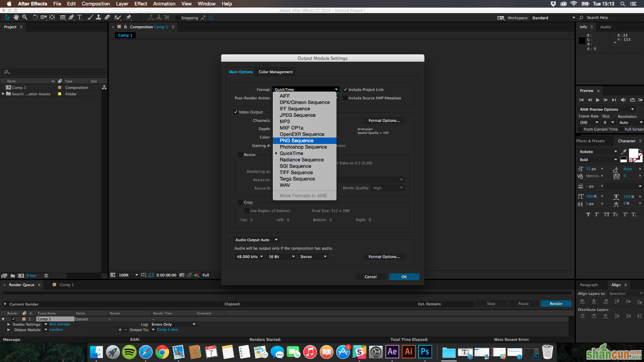Select the Pan Behind anchor tool
Image resolution: width=644 pixels, height=362 pixels.
pos(52,17)
